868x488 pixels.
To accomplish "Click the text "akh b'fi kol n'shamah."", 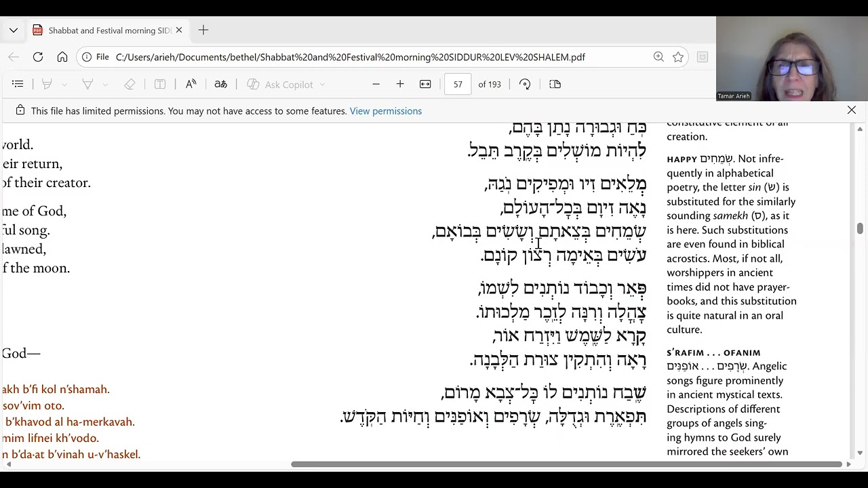I will pyautogui.click(x=56, y=389).
